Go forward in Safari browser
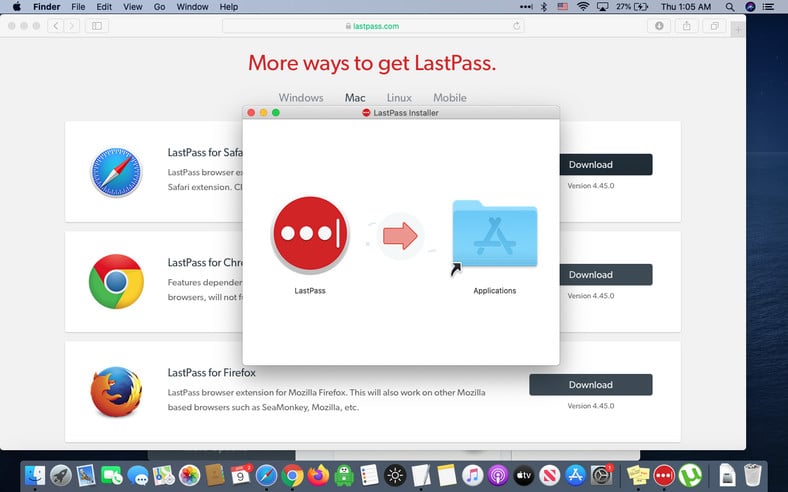The image size is (788, 492). 71,26
